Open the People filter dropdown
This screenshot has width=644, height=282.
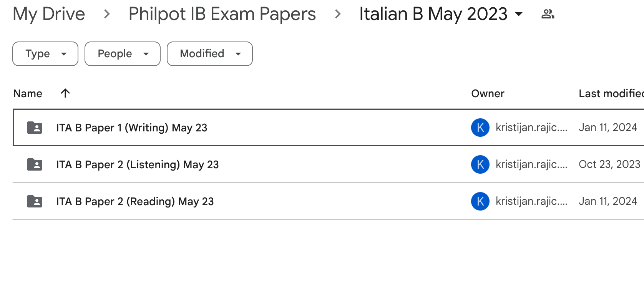(x=122, y=54)
